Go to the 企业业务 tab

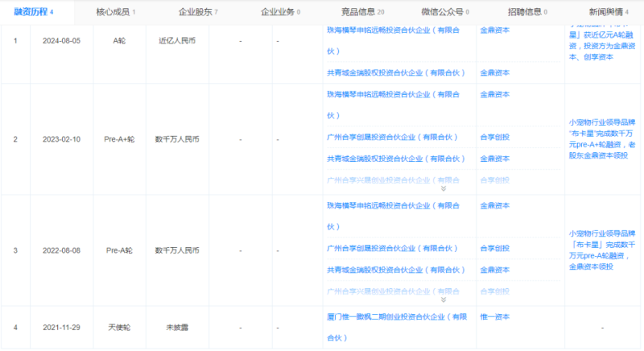(x=280, y=12)
